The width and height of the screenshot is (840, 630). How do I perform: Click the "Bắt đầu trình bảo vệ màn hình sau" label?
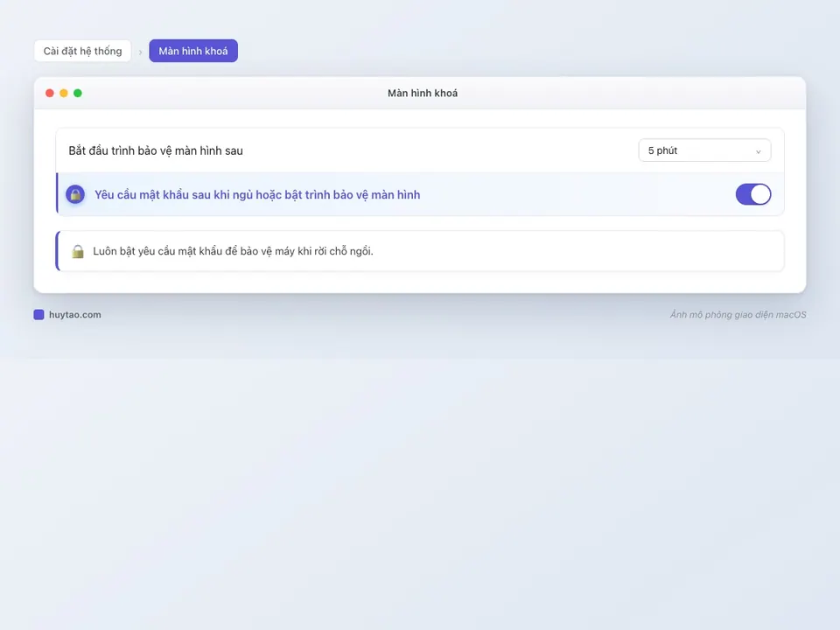point(156,150)
